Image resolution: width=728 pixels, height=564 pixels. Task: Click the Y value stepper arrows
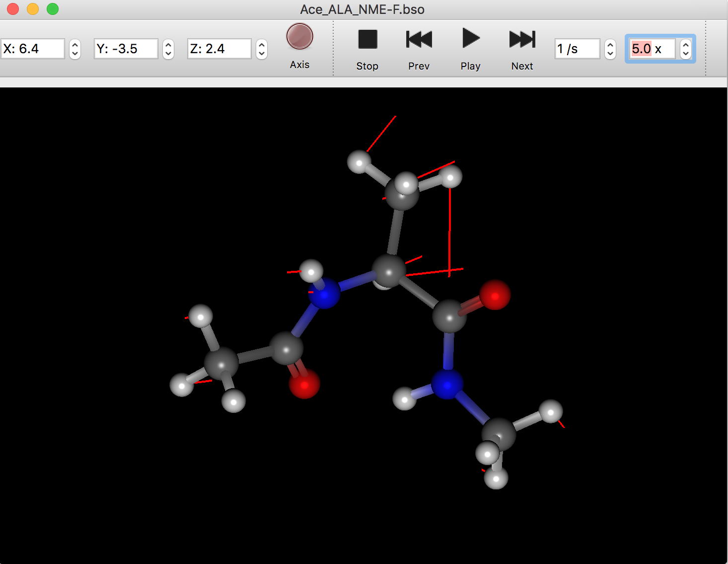point(168,49)
